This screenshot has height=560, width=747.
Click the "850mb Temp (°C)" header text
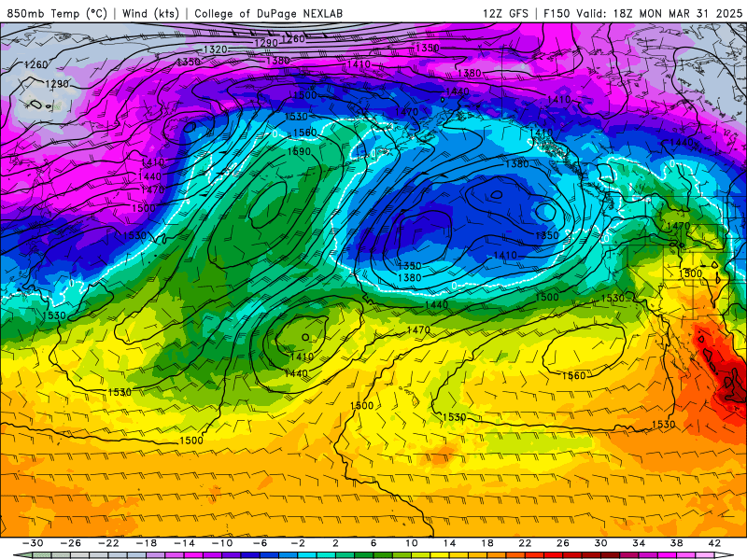click(x=57, y=13)
